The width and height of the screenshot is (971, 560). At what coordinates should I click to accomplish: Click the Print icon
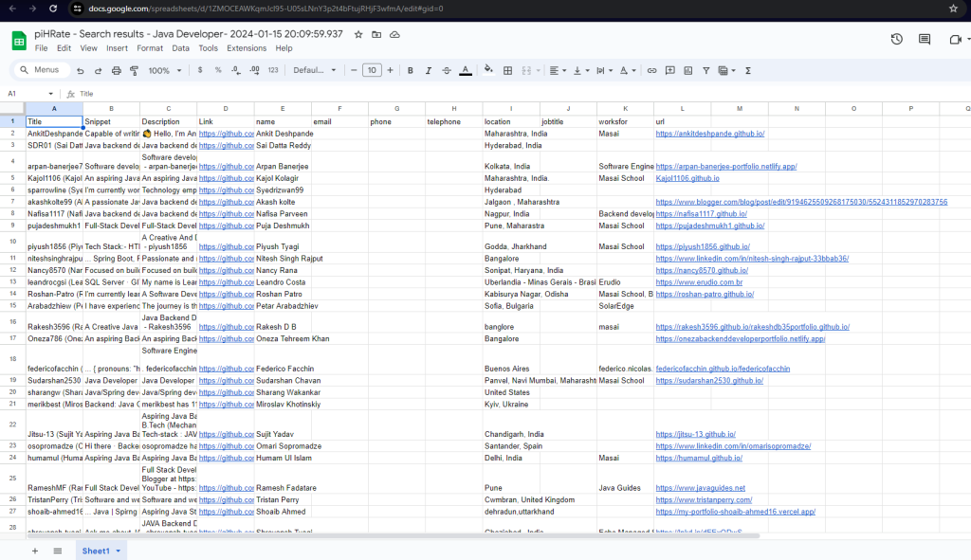tap(116, 70)
